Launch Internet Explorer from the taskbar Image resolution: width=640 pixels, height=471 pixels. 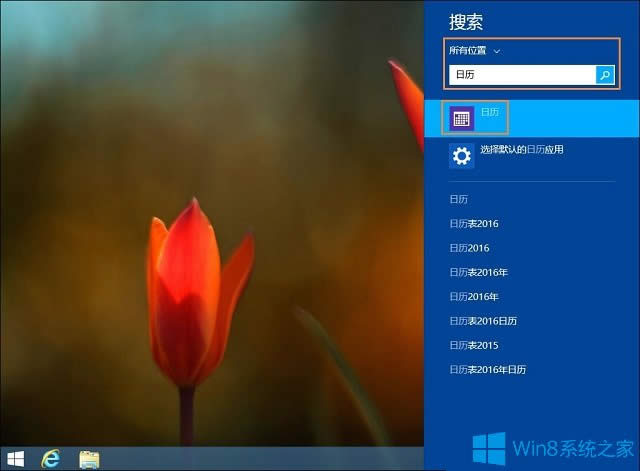coord(50,459)
